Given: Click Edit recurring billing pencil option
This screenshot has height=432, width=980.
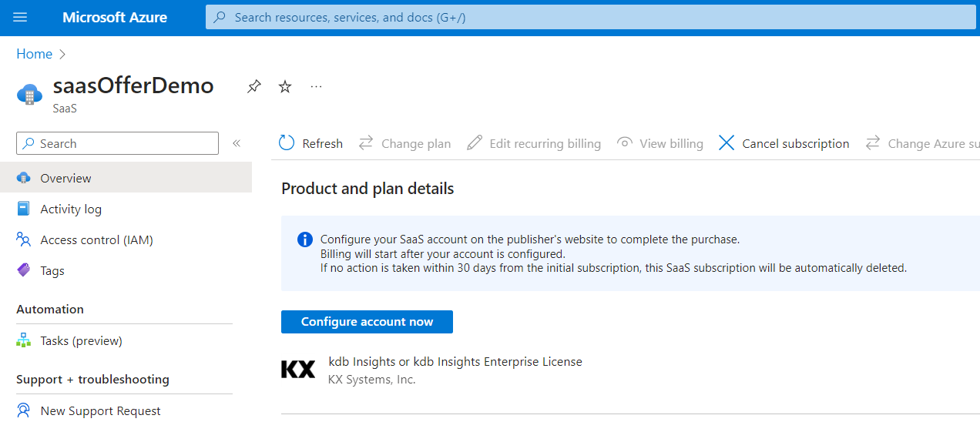Looking at the screenshot, I should tap(535, 143).
